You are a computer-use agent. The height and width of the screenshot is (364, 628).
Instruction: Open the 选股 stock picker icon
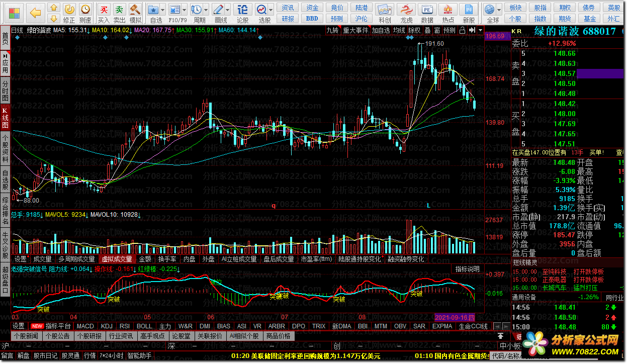tap(261, 9)
